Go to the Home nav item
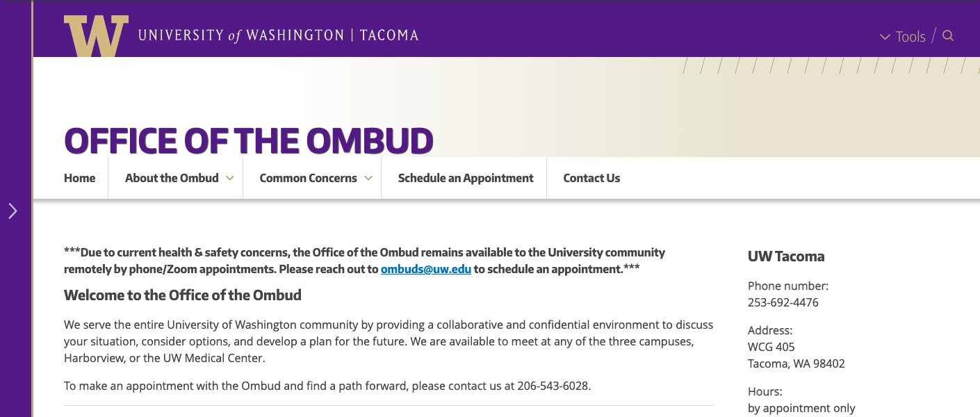The width and height of the screenshot is (980, 417). pyautogui.click(x=79, y=178)
